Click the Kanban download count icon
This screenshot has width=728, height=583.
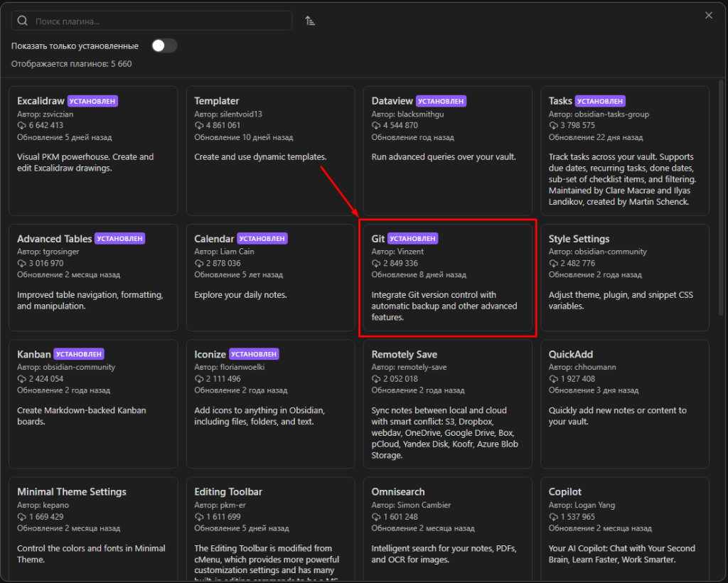[21, 379]
